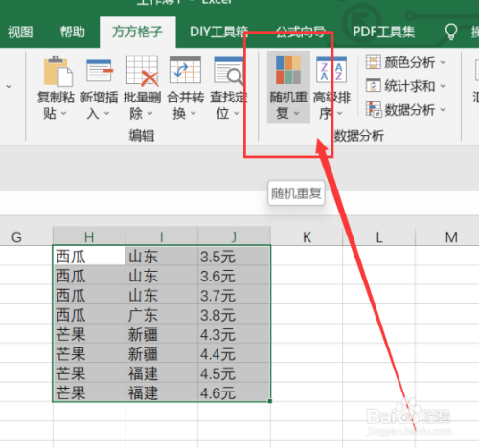
Task: Click 福建 cell beside 4.6元
Action: pyautogui.click(x=162, y=392)
